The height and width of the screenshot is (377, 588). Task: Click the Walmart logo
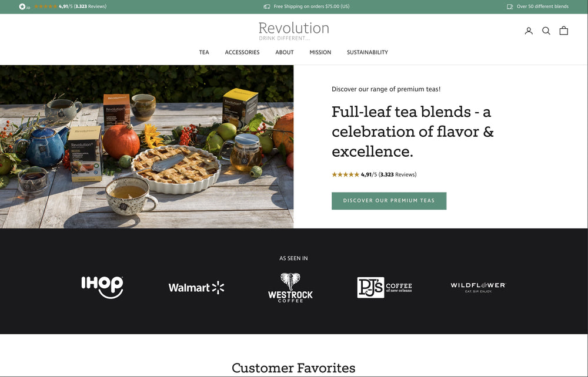196,288
